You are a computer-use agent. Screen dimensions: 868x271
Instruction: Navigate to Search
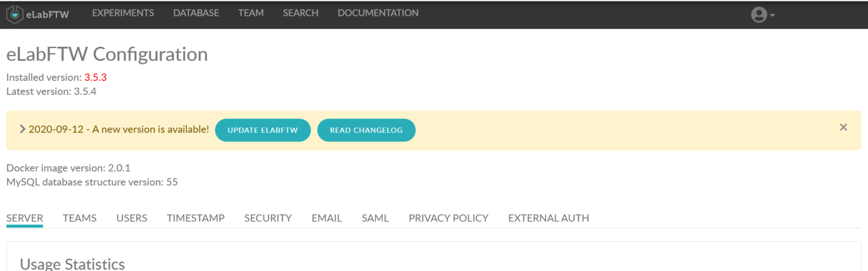point(301,13)
